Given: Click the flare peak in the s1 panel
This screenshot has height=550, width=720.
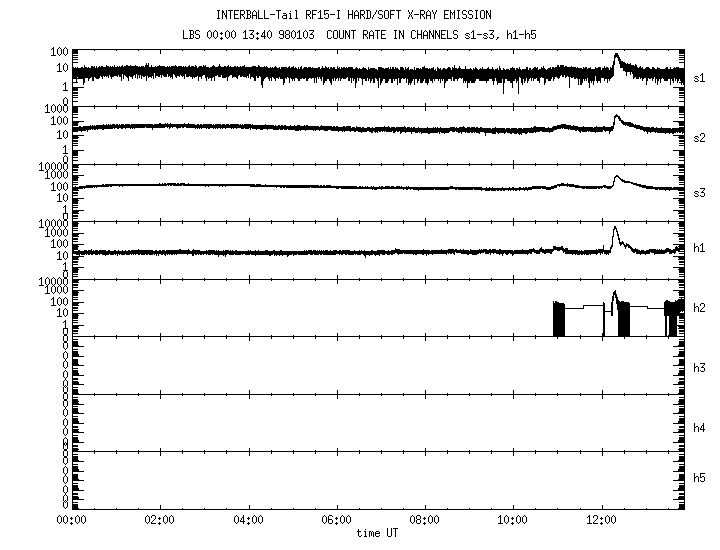Looking at the screenshot, I should pyautogui.click(x=616, y=56).
